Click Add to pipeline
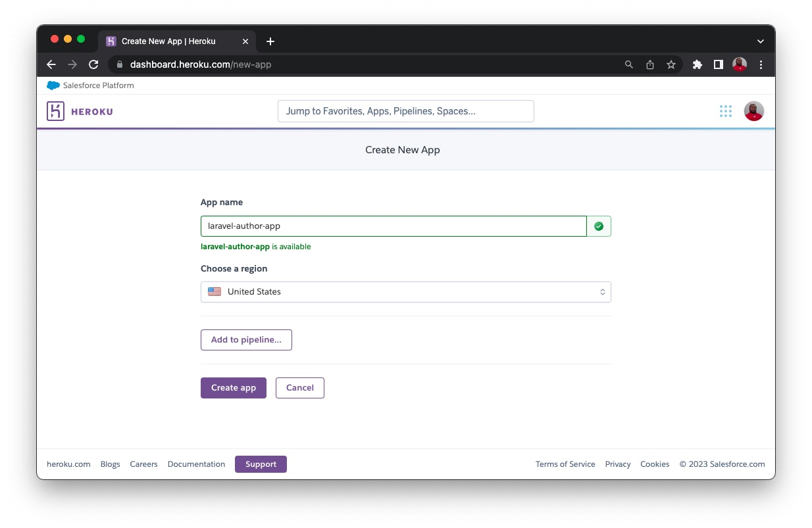This screenshot has height=528, width=812. [x=246, y=340]
